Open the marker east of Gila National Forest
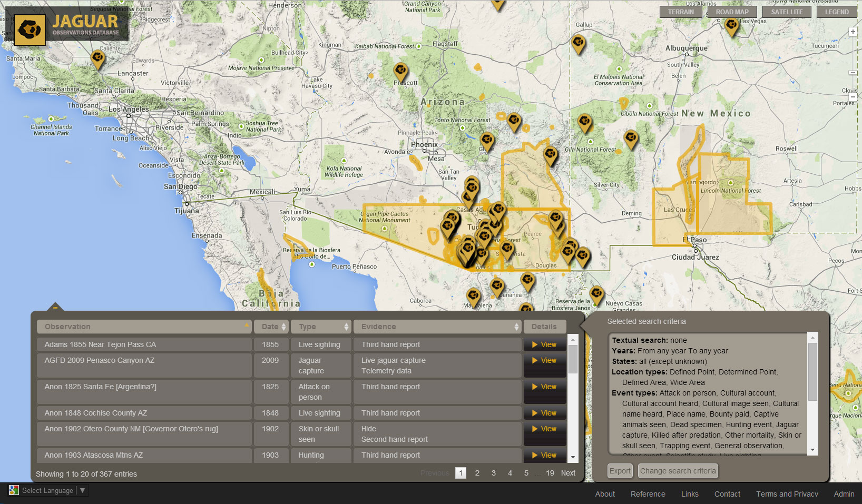 pos(631,140)
